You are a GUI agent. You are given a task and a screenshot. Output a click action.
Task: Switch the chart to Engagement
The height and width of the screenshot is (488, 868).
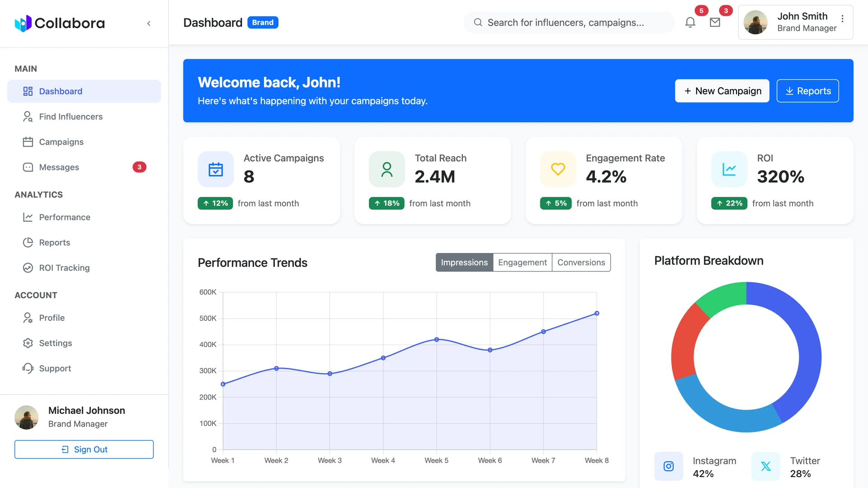[522, 263]
